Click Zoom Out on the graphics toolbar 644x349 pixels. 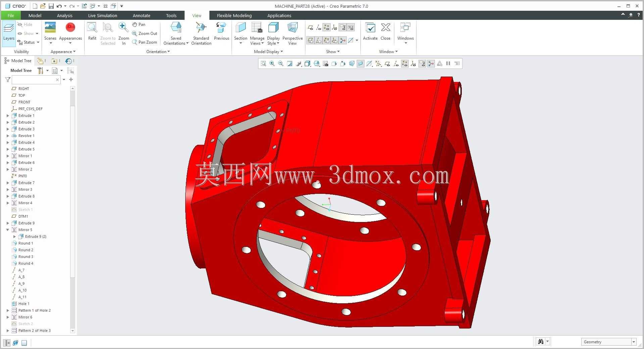click(x=281, y=63)
